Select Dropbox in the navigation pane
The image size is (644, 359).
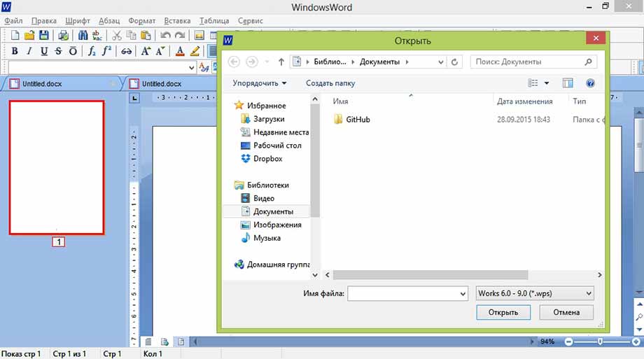[262, 159]
